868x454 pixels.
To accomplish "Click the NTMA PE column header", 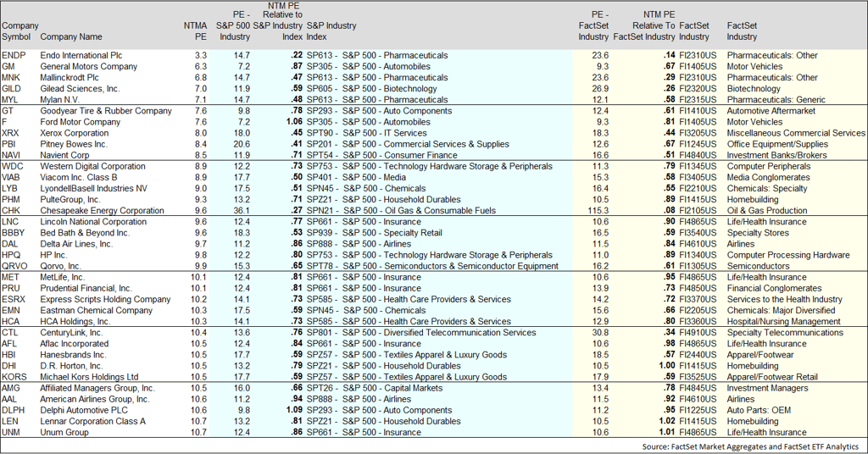I will [196, 31].
